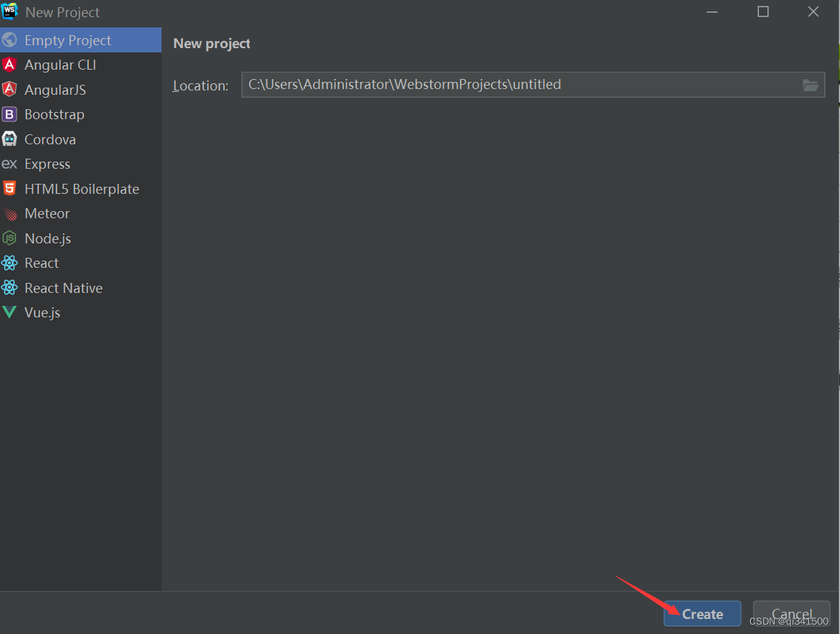This screenshot has width=840, height=634.
Task: Choose Node.js project template
Action: tap(80, 238)
